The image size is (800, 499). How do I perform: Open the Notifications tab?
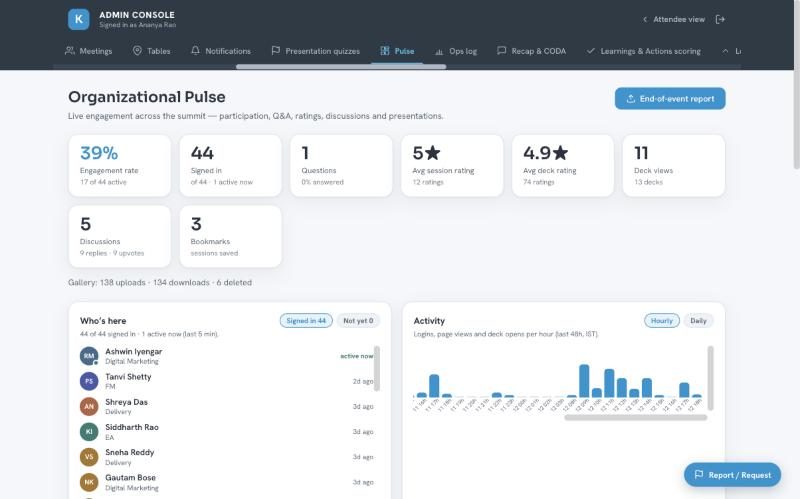pos(221,51)
